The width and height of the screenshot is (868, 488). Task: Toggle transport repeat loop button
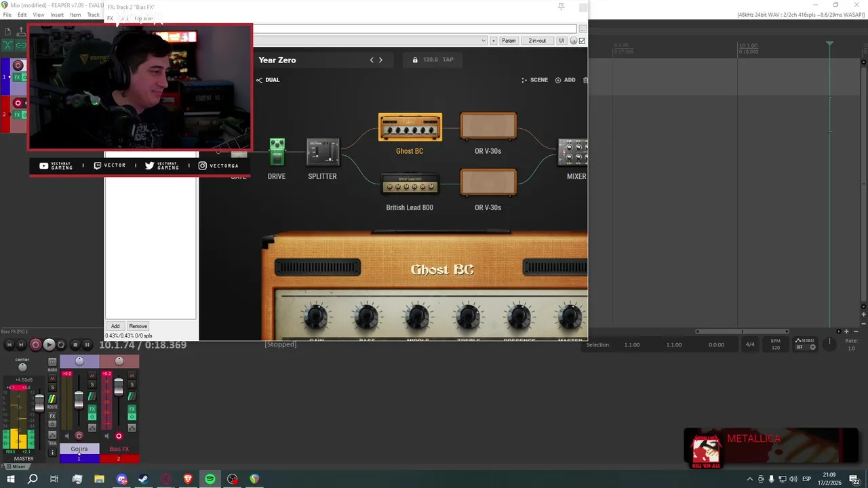pos(61,345)
